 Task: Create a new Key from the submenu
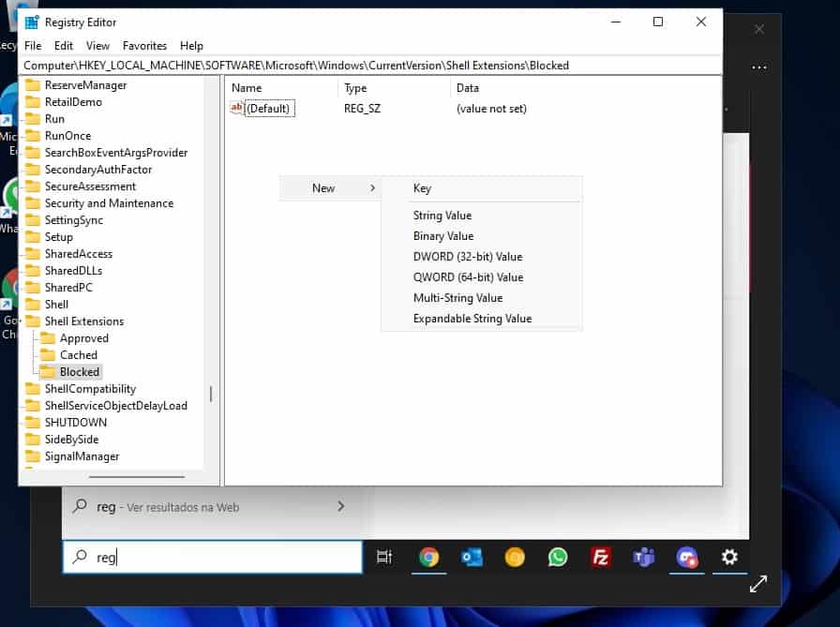coord(422,188)
